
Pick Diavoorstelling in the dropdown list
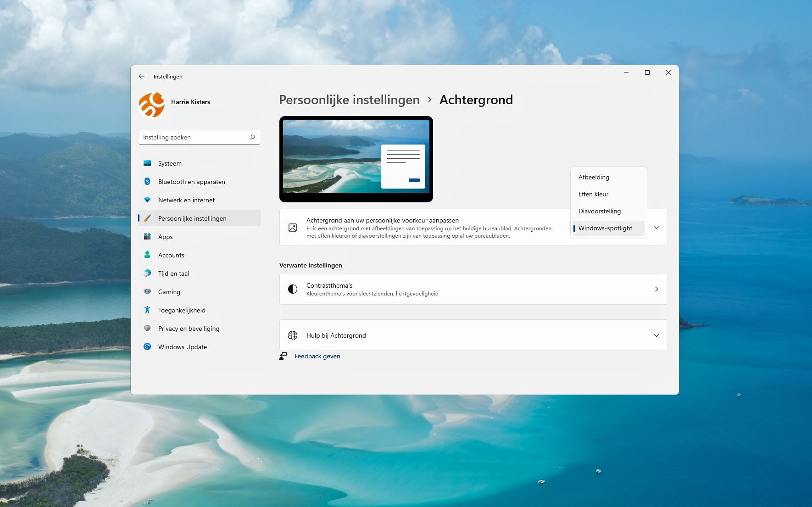coord(599,211)
